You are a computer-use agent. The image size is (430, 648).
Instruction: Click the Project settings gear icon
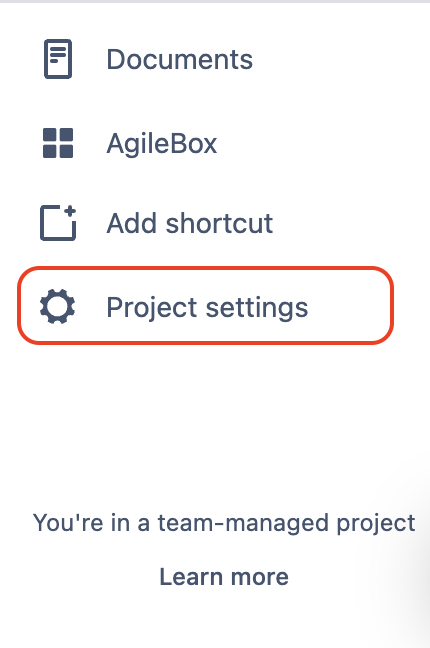(57, 306)
